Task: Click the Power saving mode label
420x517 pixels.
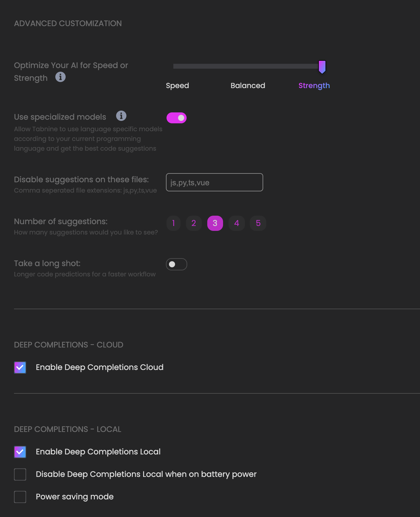Action: click(75, 497)
